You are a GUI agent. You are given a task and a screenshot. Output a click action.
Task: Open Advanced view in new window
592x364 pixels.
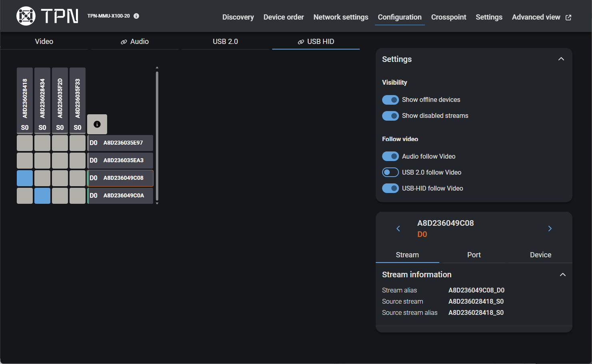[542, 17]
